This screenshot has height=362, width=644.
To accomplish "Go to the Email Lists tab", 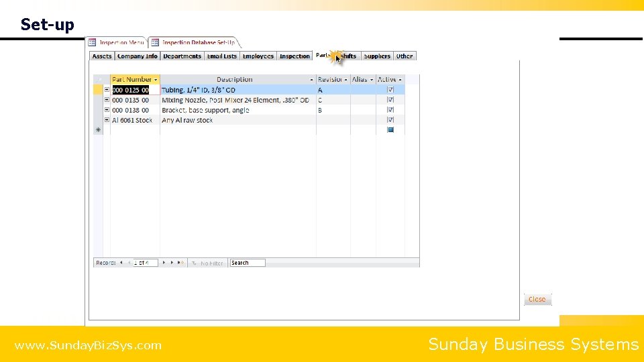I will (x=222, y=56).
